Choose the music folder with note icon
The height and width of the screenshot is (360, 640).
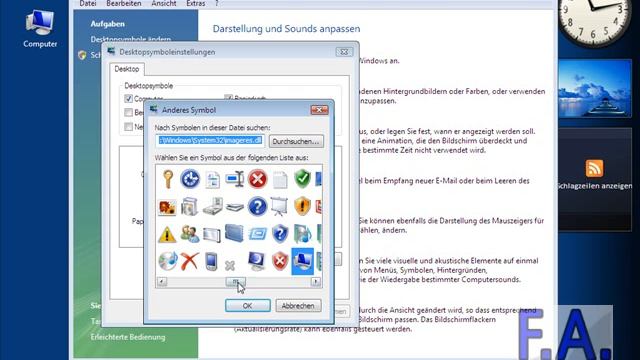click(302, 234)
